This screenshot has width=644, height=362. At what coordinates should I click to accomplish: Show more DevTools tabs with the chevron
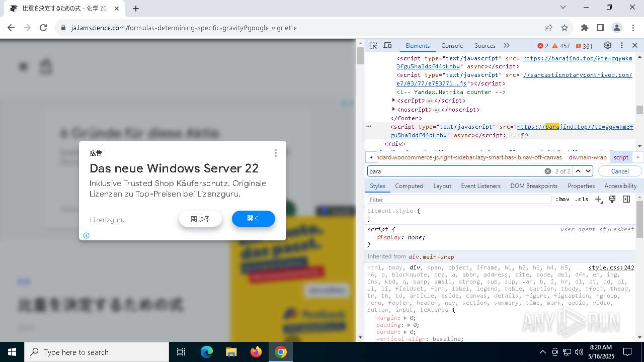pos(507,46)
